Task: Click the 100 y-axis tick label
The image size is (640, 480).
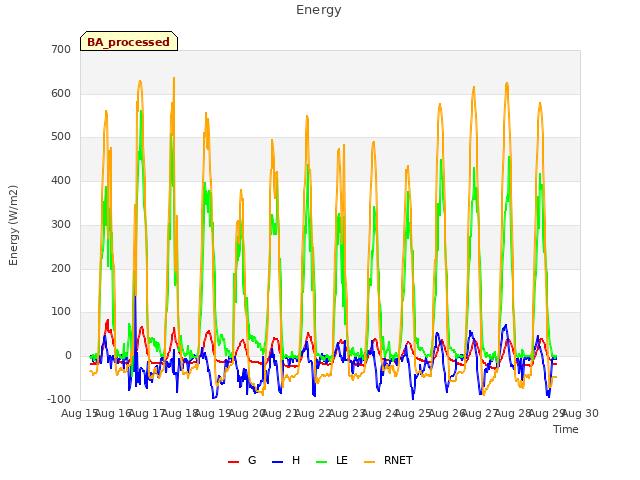Action: pos(61,312)
